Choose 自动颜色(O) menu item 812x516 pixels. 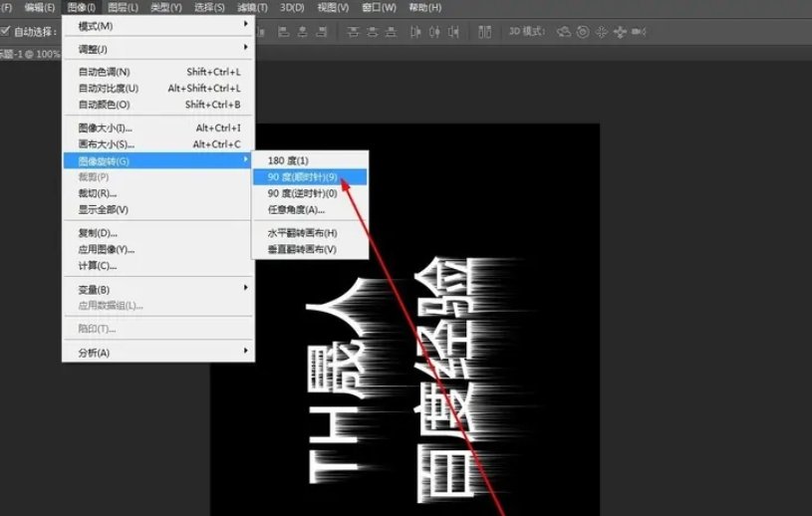pyautogui.click(x=158, y=105)
